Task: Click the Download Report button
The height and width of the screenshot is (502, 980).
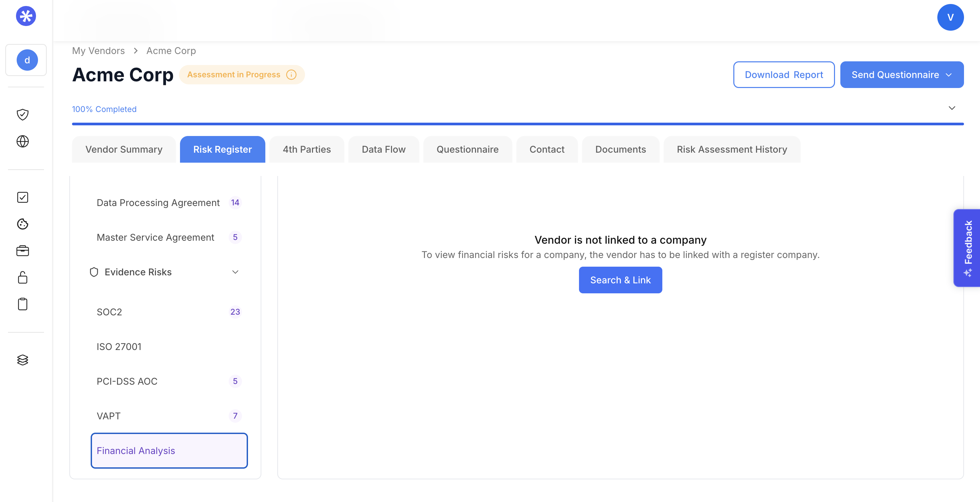Action: pyautogui.click(x=783, y=75)
